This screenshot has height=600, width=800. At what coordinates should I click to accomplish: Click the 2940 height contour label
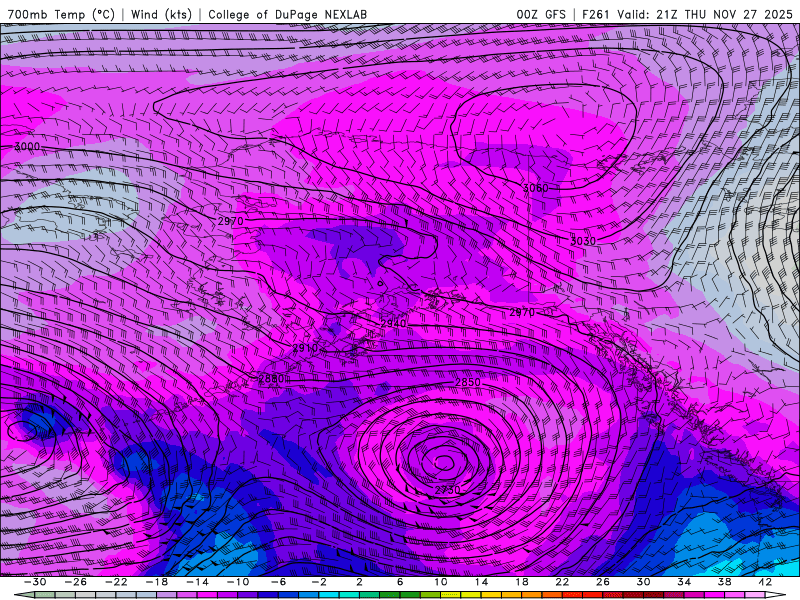tap(393, 323)
